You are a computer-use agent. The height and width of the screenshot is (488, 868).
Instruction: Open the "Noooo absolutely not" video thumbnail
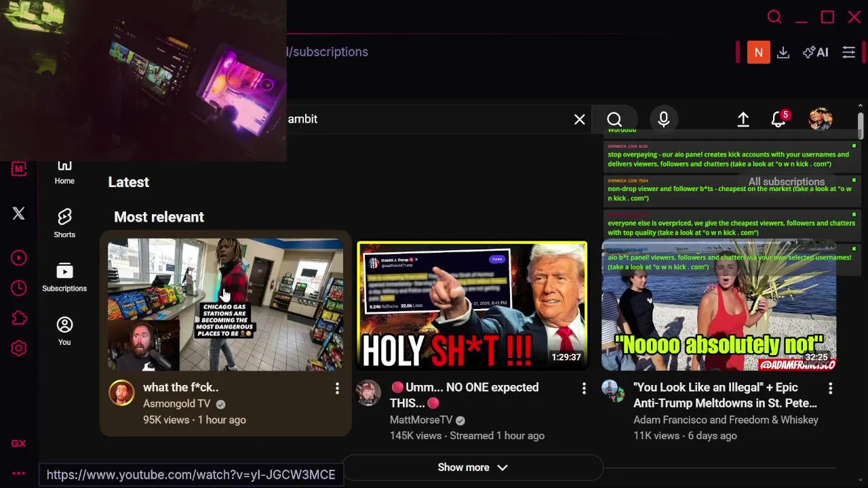click(719, 306)
